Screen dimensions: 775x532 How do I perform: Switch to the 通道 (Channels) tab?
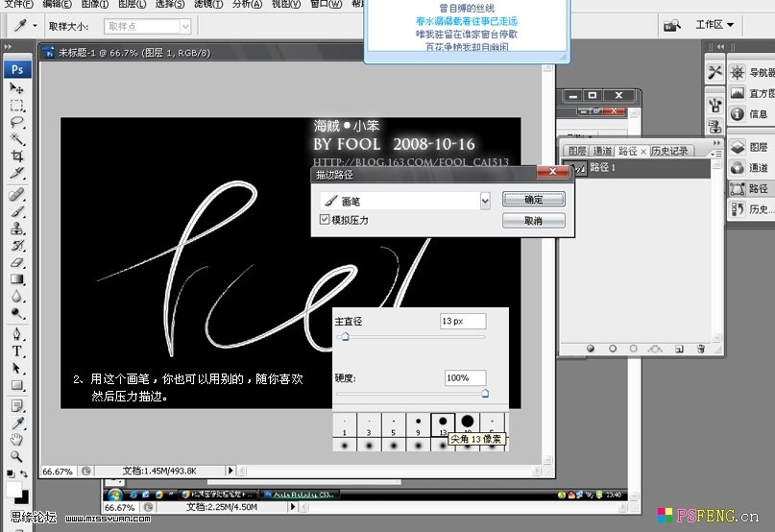click(602, 151)
